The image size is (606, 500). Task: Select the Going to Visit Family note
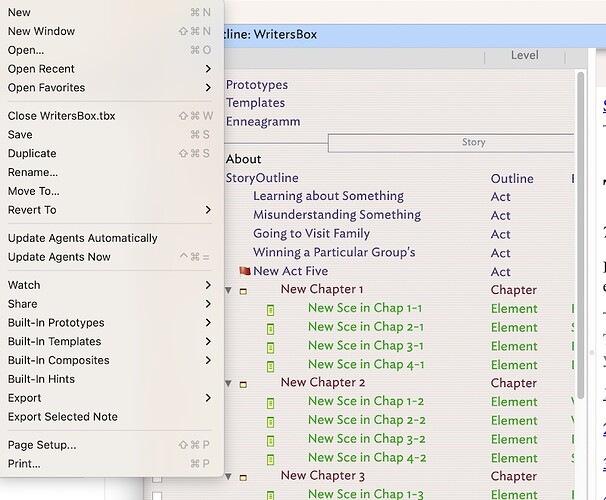[x=311, y=234]
